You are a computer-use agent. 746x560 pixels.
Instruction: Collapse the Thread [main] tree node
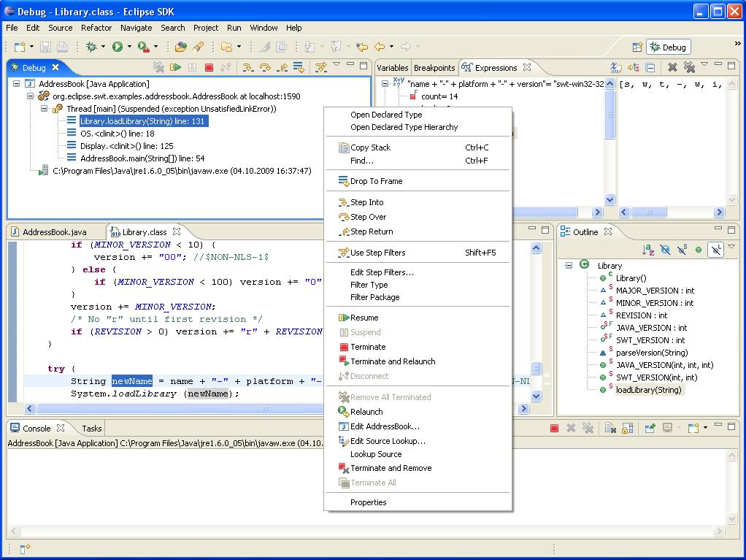click(x=45, y=109)
